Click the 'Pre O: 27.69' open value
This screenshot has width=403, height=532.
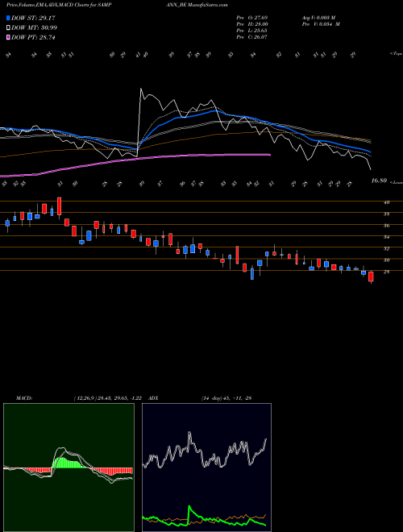click(x=252, y=18)
